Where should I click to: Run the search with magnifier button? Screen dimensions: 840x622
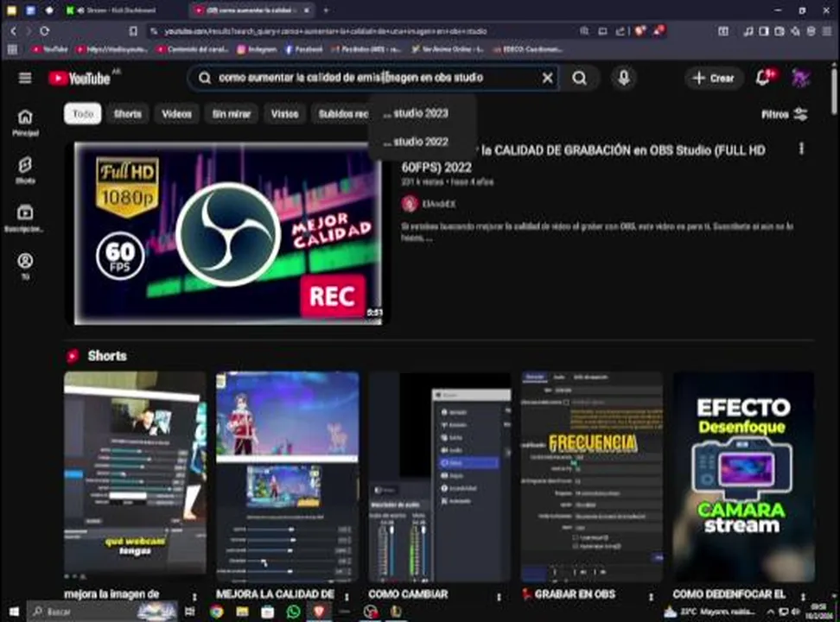[x=579, y=79]
